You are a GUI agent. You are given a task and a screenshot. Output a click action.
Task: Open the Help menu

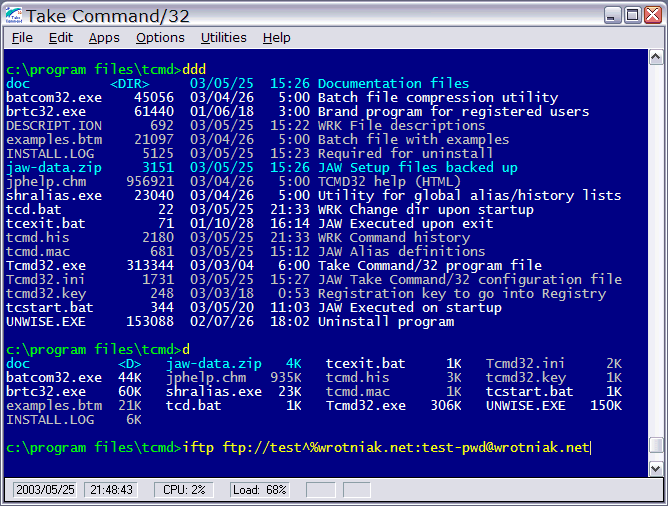point(276,38)
